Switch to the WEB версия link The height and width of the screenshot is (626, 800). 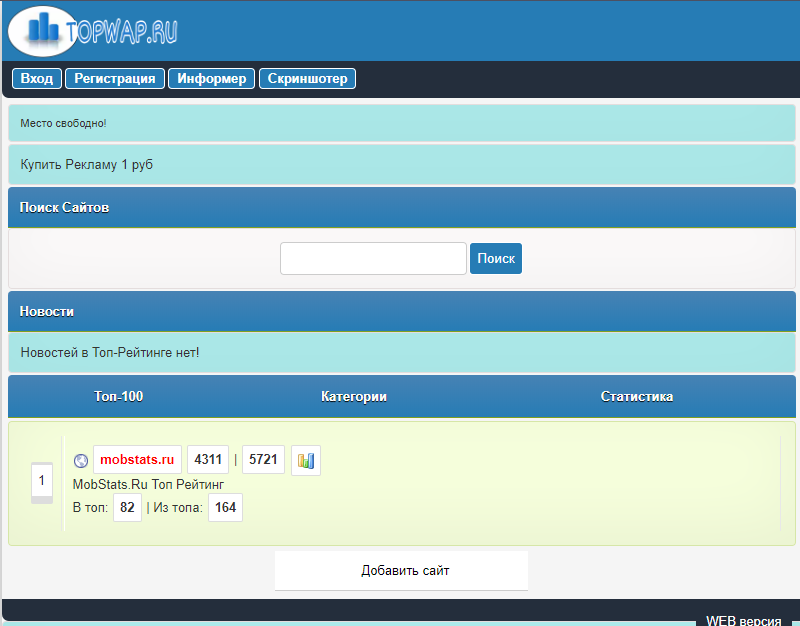tap(743, 620)
